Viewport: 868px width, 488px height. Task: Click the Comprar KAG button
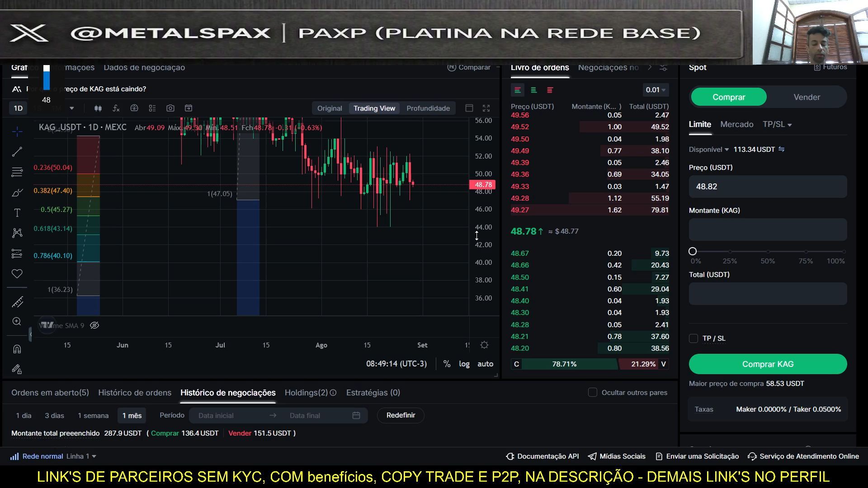pyautogui.click(x=768, y=364)
